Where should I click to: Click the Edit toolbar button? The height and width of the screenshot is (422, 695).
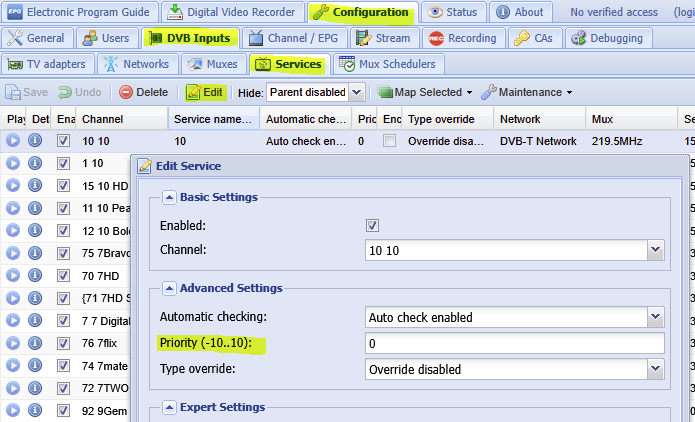205,92
